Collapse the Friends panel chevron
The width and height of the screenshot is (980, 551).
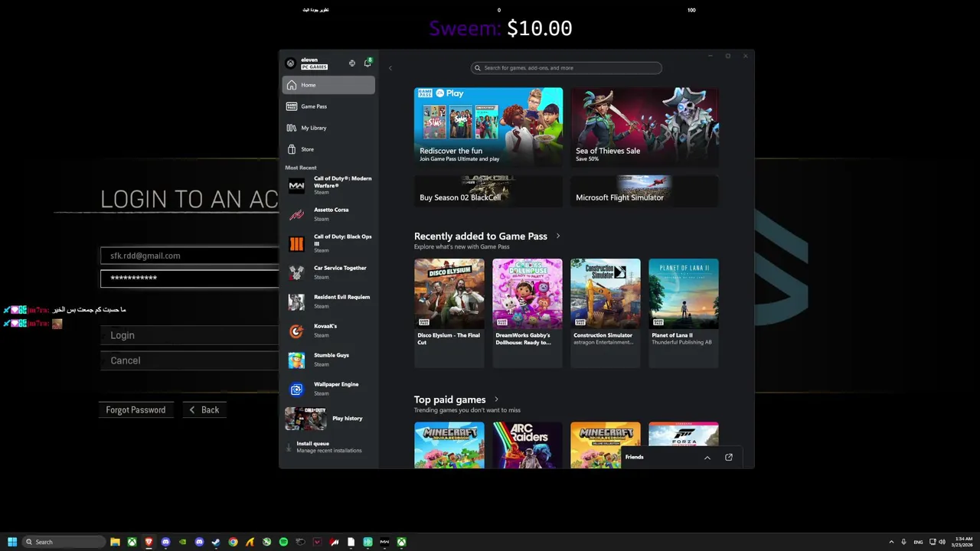pos(707,457)
